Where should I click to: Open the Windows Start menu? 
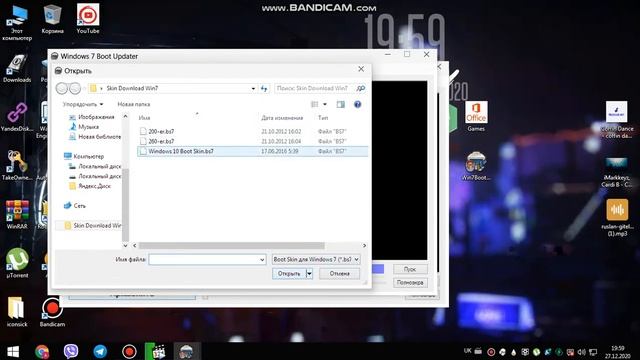13,351
